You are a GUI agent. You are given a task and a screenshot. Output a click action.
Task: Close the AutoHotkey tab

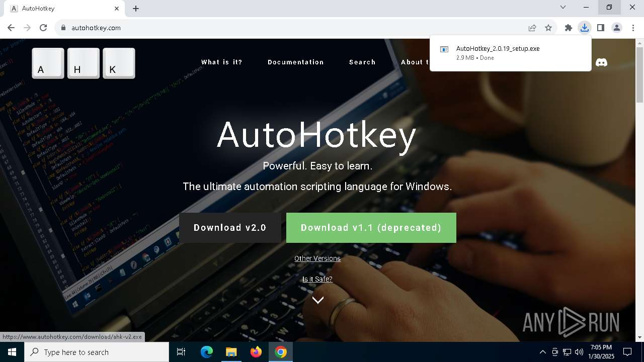coord(117,9)
